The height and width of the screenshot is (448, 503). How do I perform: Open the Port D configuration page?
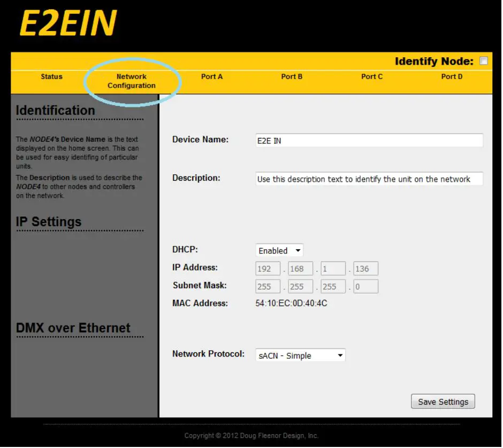tap(452, 76)
